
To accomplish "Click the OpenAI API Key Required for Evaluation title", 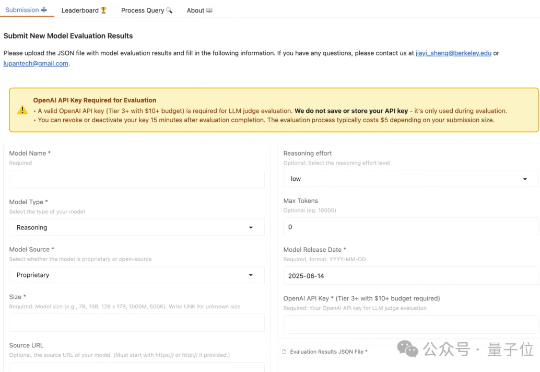I will [95, 100].
